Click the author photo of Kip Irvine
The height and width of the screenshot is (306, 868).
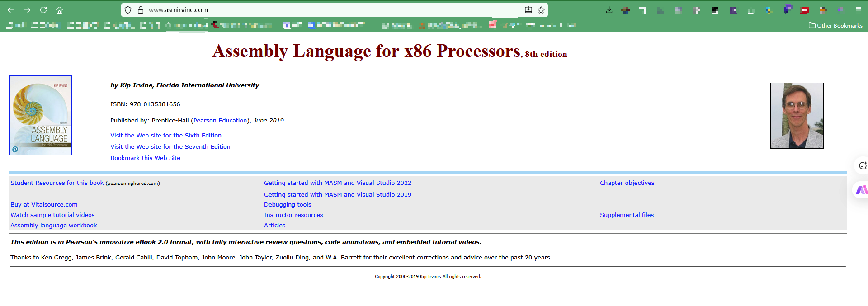[x=797, y=116]
